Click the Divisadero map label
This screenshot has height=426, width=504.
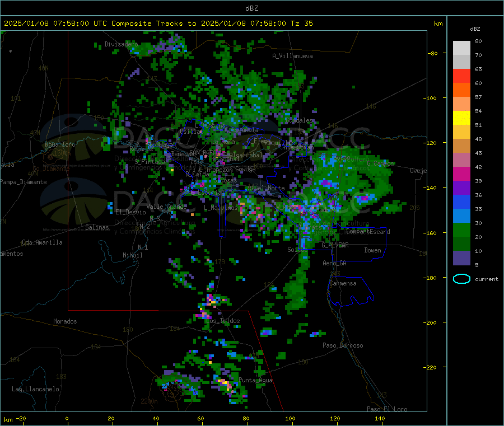click(121, 44)
